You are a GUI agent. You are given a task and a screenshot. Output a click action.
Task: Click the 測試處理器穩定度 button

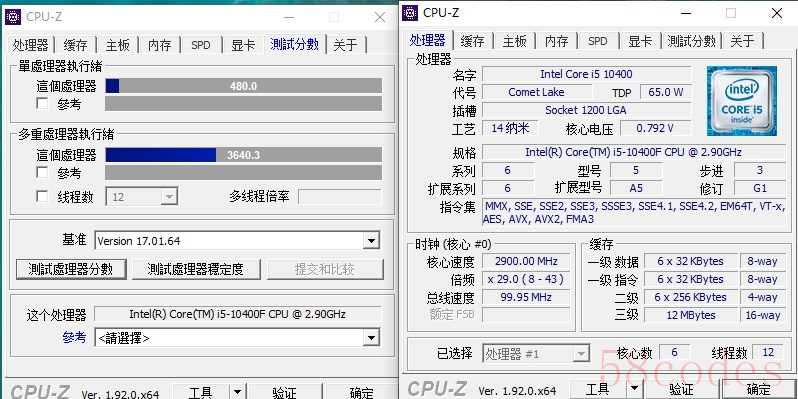point(195,269)
